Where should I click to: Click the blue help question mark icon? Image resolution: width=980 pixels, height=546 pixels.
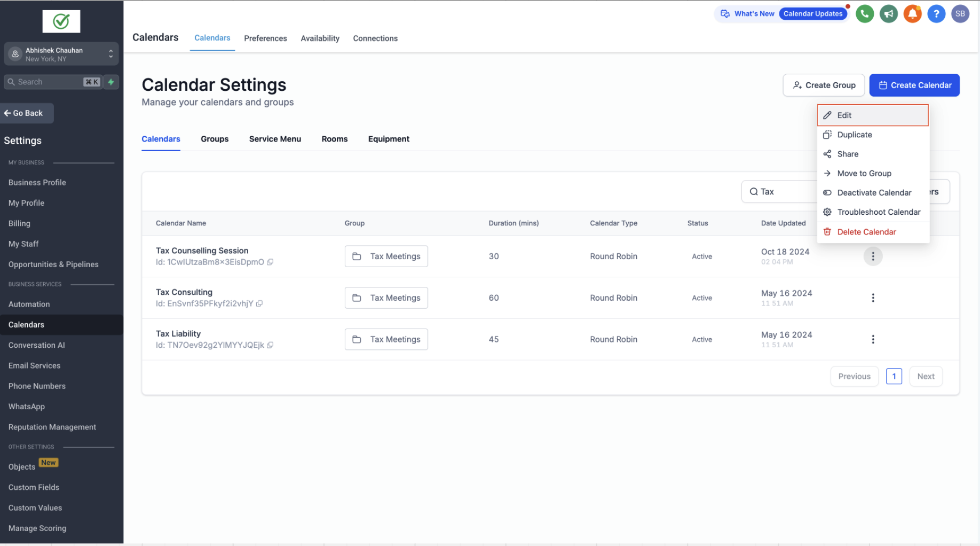click(x=936, y=14)
